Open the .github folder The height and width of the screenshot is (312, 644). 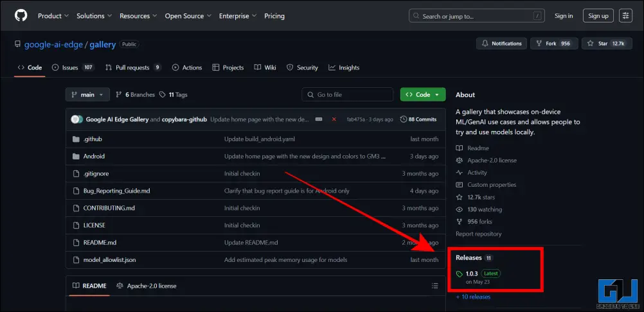tap(93, 139)
